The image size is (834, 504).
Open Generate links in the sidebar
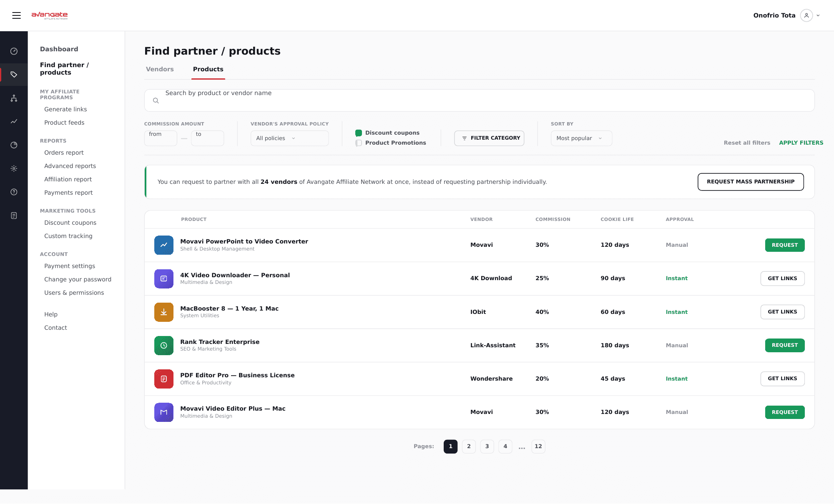[65, 109]
